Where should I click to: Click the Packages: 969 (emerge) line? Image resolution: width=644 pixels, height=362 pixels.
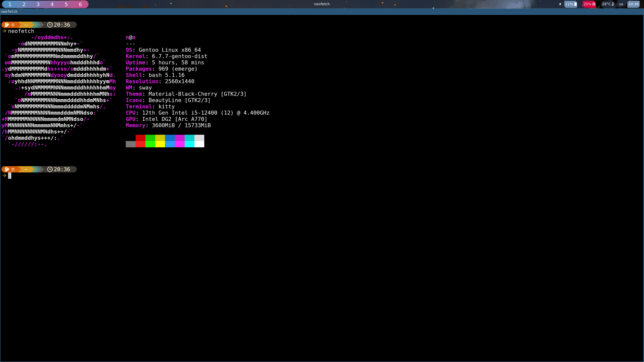(162, 69)
